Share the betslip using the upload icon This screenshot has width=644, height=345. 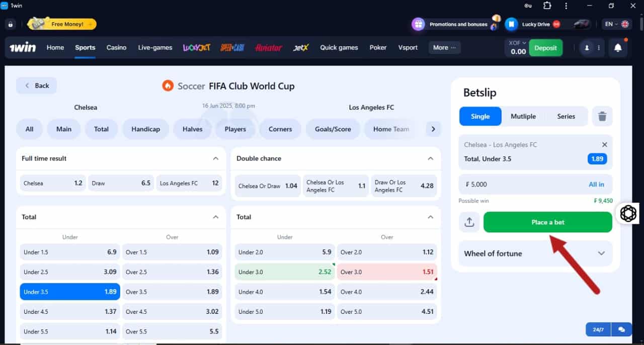469,222
